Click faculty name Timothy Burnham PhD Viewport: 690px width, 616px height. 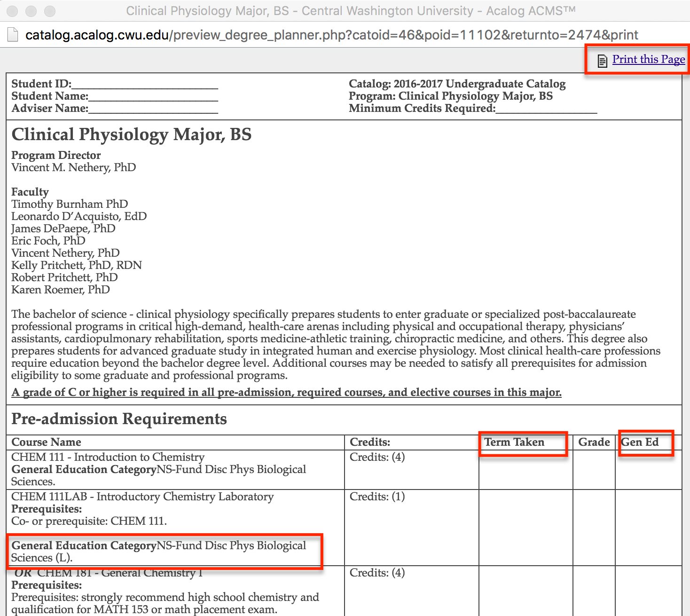point(70,204)
